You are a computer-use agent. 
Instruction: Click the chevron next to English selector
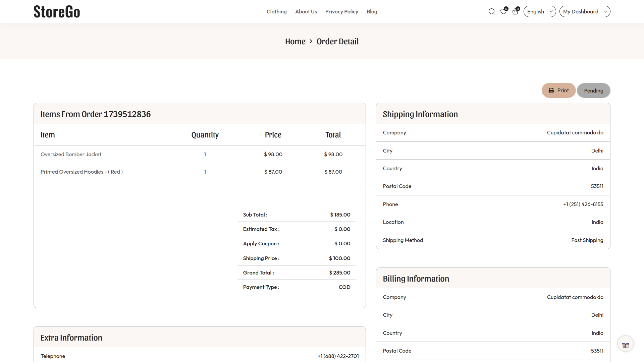pos(550,11)
